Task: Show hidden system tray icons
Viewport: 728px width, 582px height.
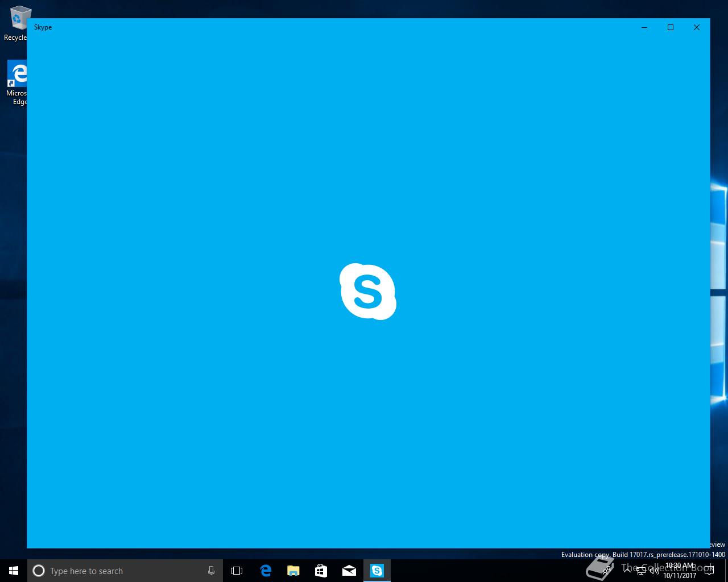Action: pyautogui.click(x=628, y=571)
